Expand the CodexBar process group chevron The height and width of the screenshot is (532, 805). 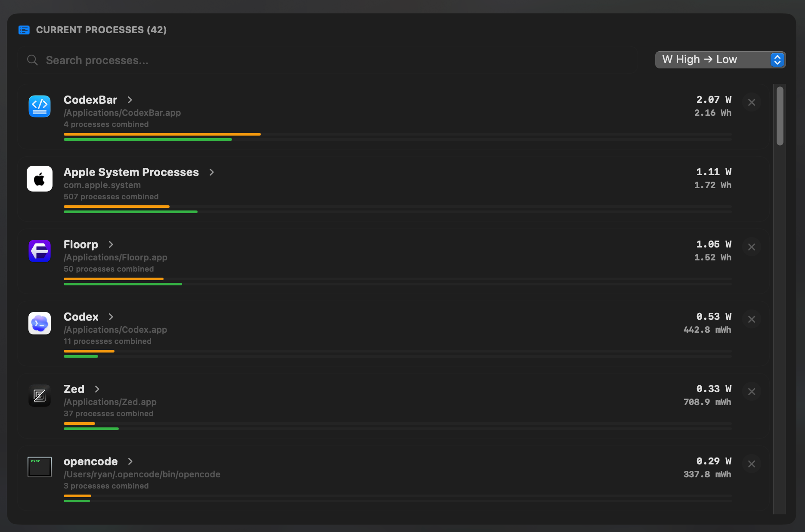point(130,100)
